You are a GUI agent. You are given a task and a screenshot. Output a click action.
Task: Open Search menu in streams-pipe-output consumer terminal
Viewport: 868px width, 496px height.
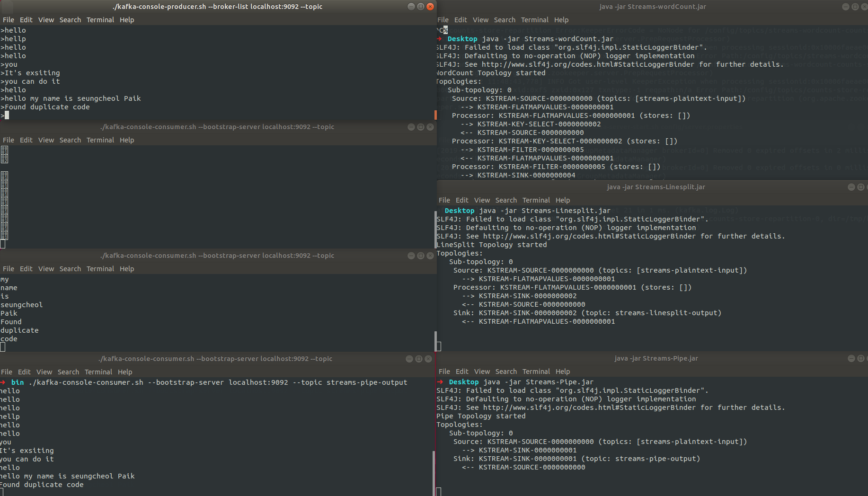click(x=68, y=372)
